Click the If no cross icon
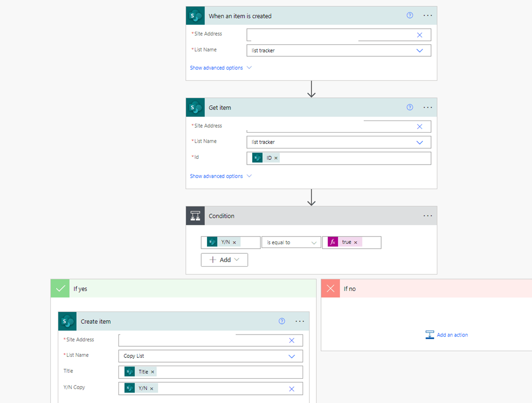 pos(330,288)
